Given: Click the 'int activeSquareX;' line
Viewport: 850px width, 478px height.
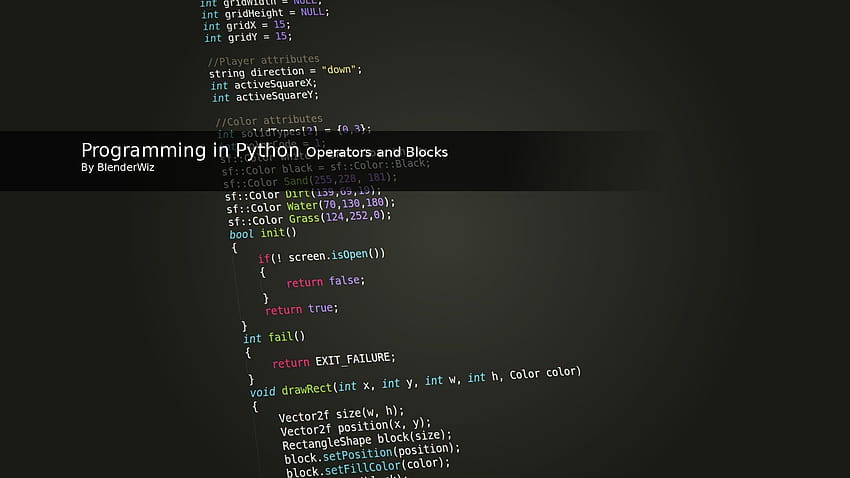Looking at the screenshot, I should [263, 85].
